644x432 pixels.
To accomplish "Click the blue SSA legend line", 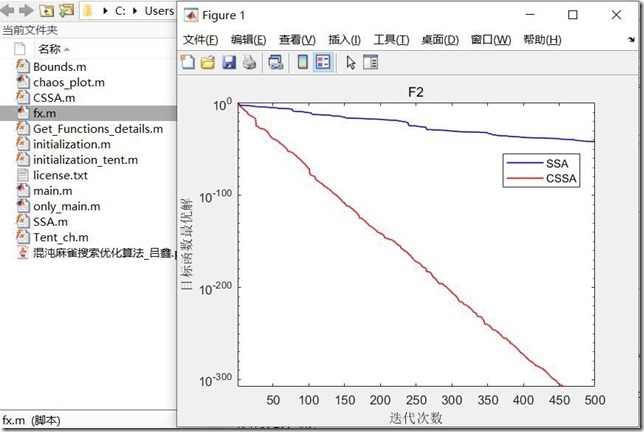I will [x=525, y=163].
